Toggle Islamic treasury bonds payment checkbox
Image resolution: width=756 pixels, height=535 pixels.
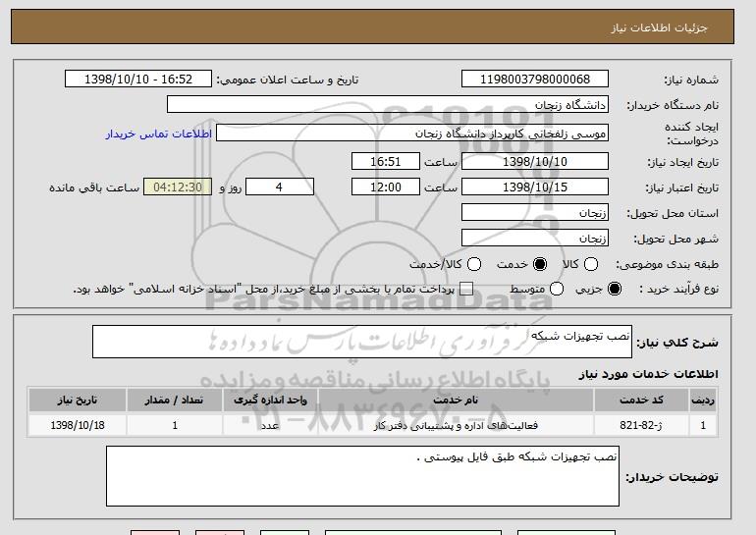click(465, 289)
